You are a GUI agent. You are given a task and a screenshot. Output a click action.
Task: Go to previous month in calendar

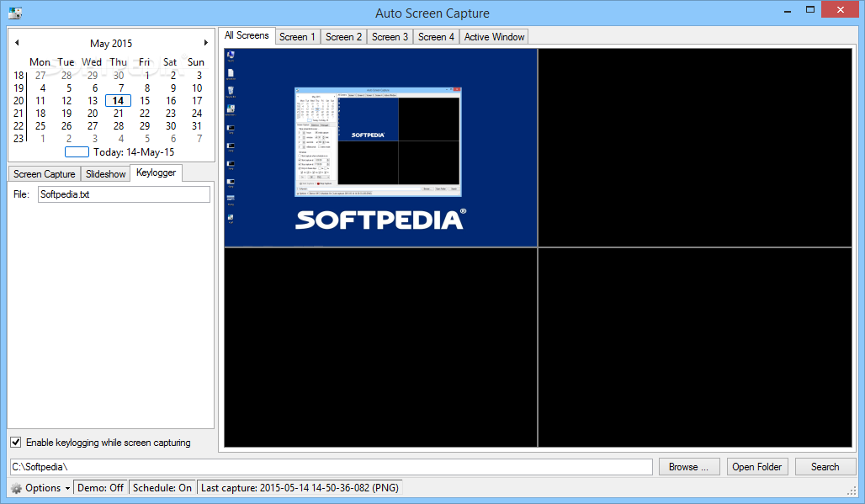(x=17, y=42)
